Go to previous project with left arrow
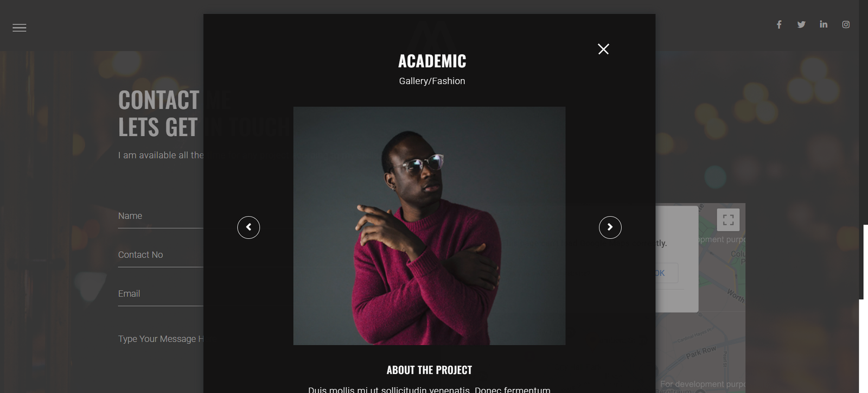 [248, 227]
